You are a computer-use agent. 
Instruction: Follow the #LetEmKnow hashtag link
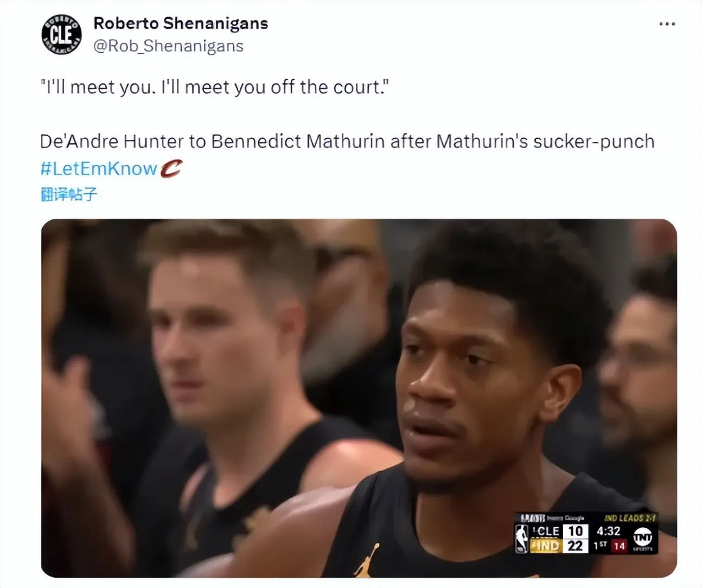[x=99, y=169]
